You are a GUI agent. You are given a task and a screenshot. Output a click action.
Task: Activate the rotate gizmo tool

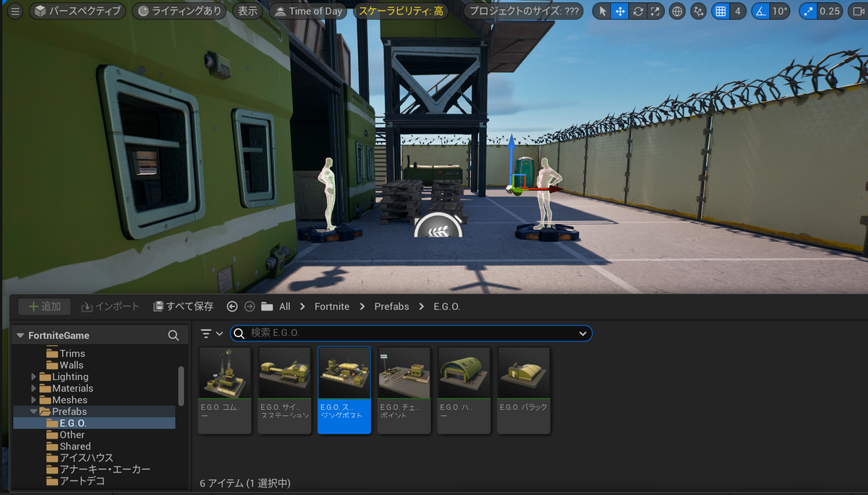637,11
